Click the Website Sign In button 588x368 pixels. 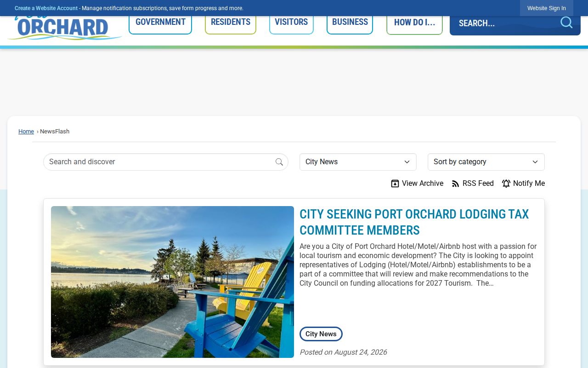click(547, 8)
